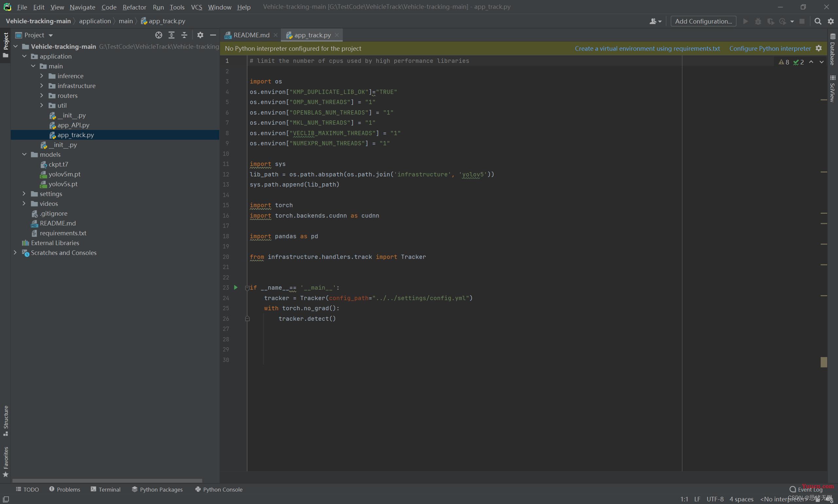Open the Refactor menu
Viewport: 838px width, 504px height.
tap(133, 7)
